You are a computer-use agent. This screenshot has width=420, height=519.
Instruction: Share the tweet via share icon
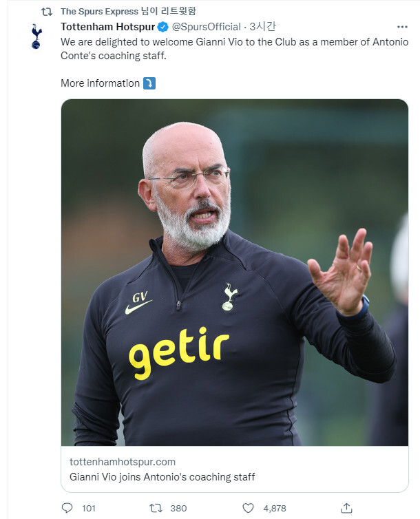click(346, 508)
